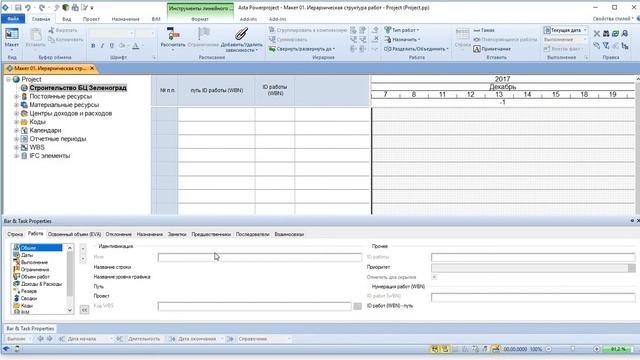Click the binoculars find icon

pos(606,33)
